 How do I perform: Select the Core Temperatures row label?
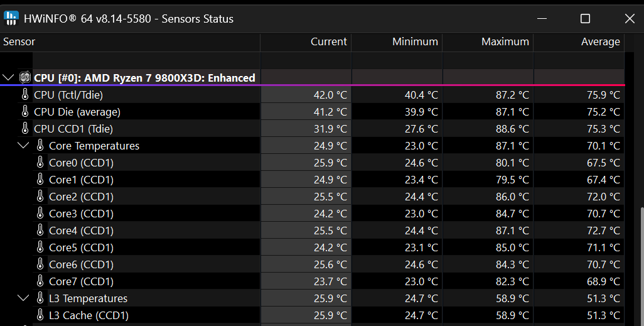click(x=94, y=146)
